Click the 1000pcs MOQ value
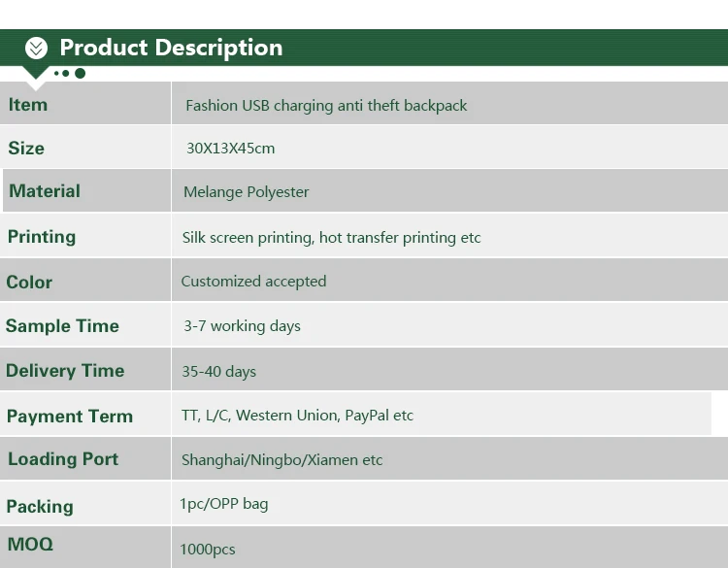The image size is (728, 568). [207, 550]
